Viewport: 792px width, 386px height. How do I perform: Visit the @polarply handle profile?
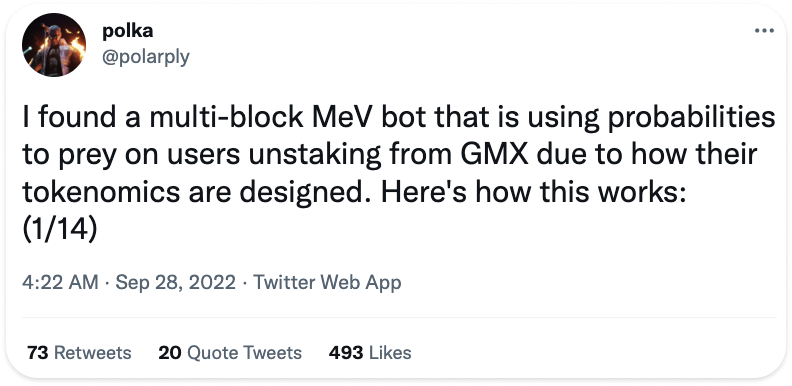[146, 57]
